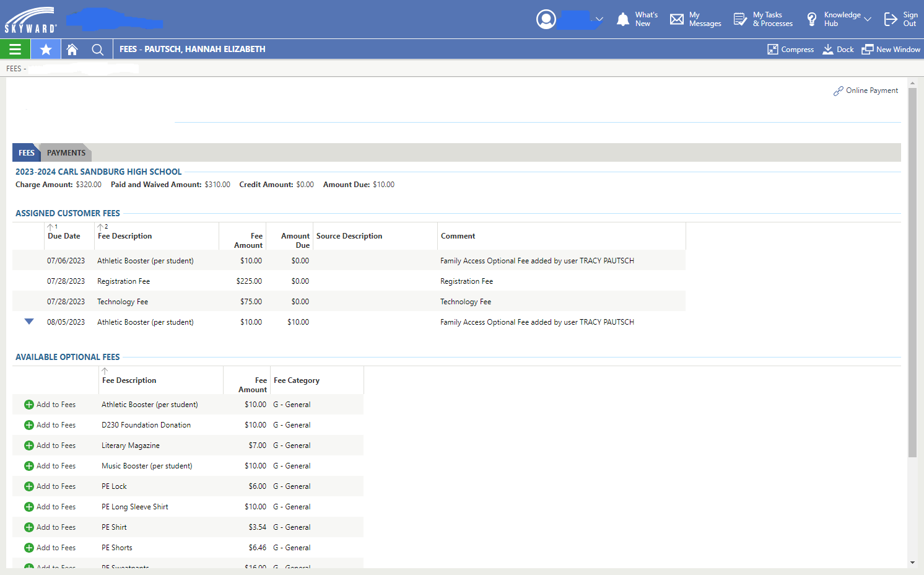Select the 07/06/2023 Athletic Booster row
Image resolution: width=924 pixels, height=575 pixels.
pos(349,261)
